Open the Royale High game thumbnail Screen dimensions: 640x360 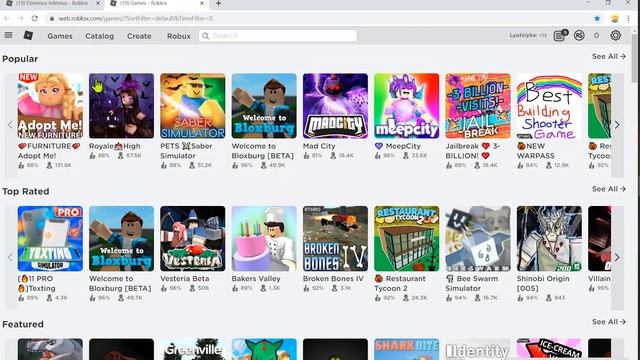121,106
